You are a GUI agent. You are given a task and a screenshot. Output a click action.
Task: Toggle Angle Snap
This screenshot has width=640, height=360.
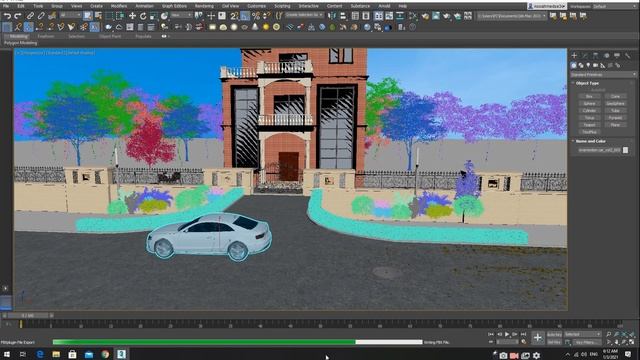pyautogui.click(x=245, y=16)
